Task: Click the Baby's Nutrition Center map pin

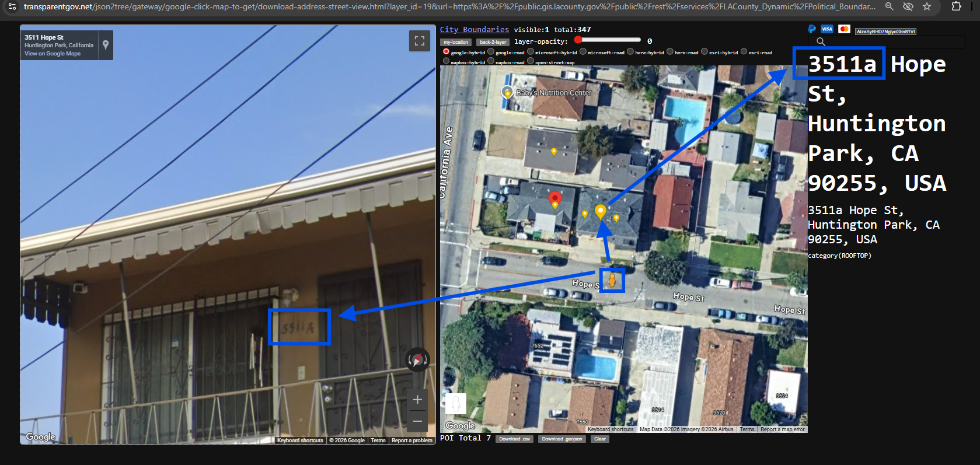Action: point(507,92)
